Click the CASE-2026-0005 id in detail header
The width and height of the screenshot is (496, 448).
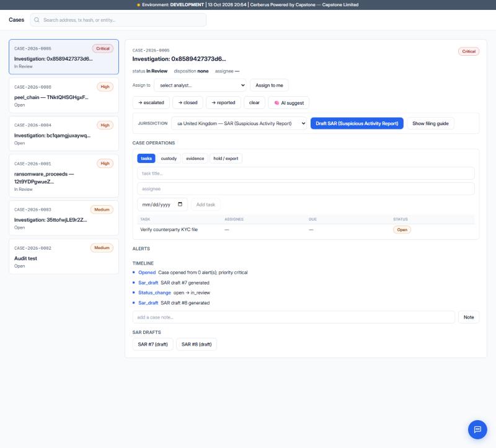point(151,50)
